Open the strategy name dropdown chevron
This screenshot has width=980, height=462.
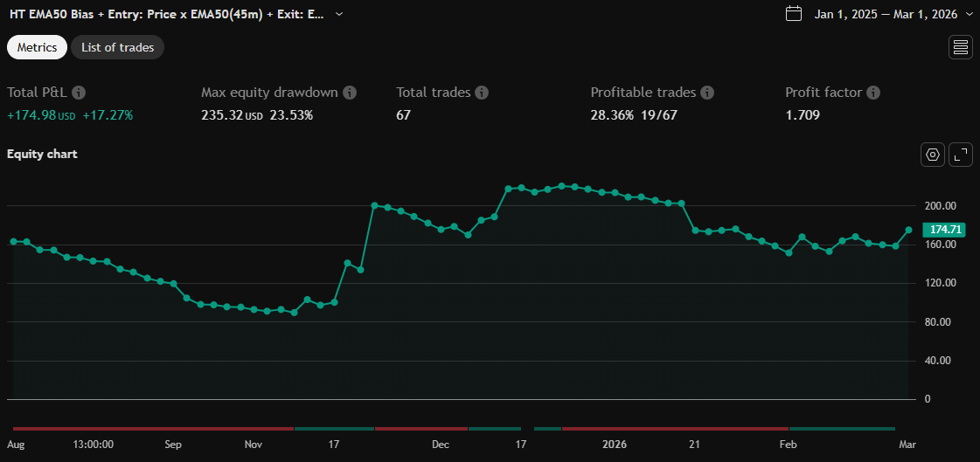[339, 14]
